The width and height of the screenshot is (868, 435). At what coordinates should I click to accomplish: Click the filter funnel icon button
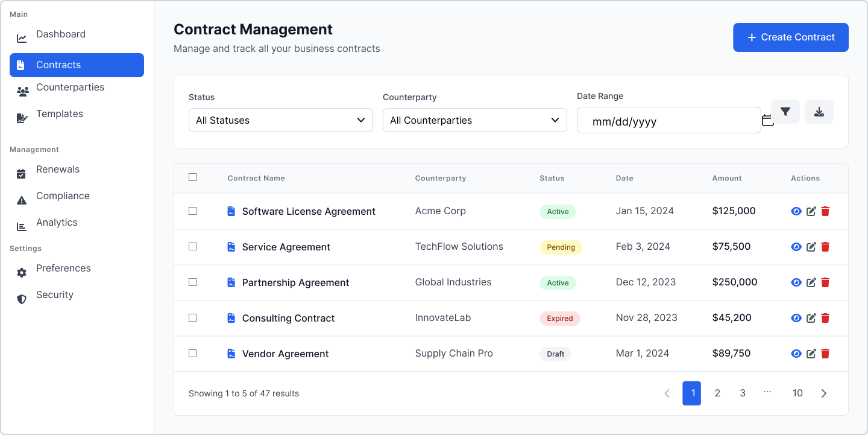(785, 112)
